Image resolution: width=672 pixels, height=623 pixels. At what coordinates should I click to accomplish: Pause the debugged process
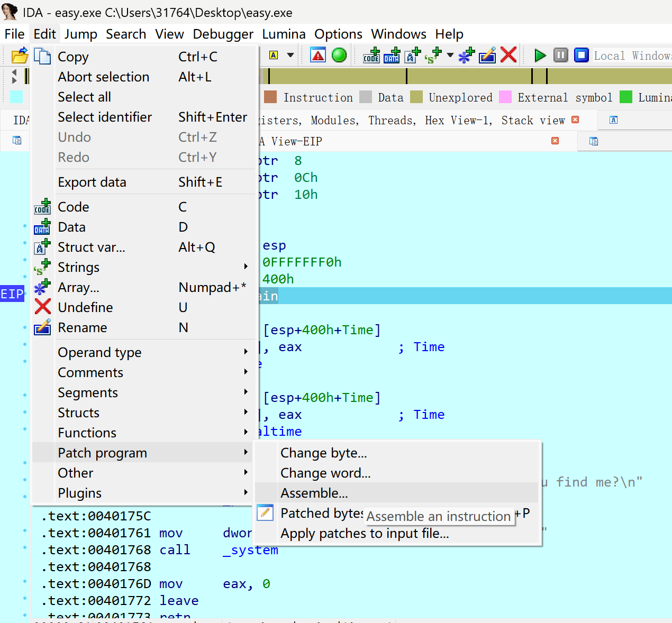pos(561,55)
